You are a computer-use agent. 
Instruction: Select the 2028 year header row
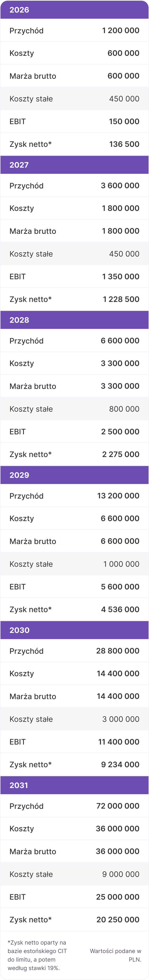(x=74, y=320)
